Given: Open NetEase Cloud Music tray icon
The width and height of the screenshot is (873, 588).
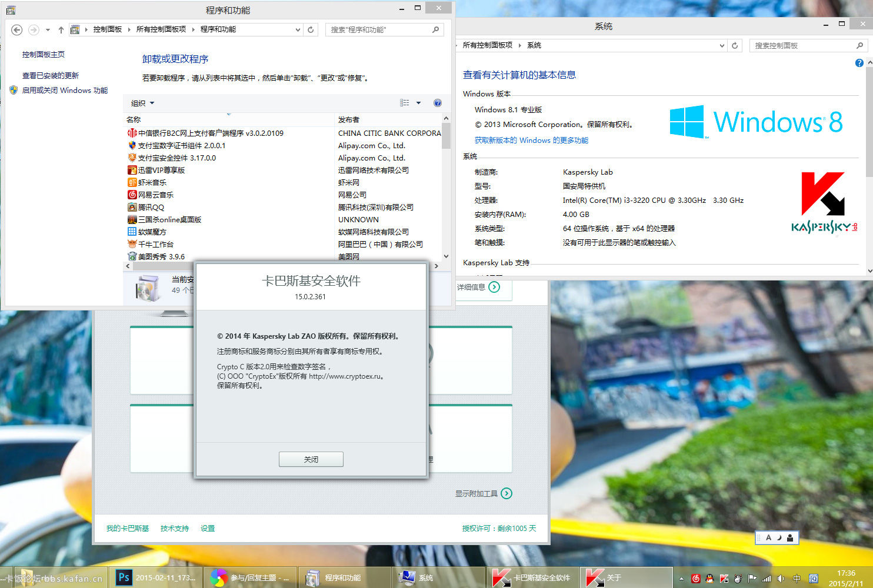Looking at the screenshot, I should point(696,579).
